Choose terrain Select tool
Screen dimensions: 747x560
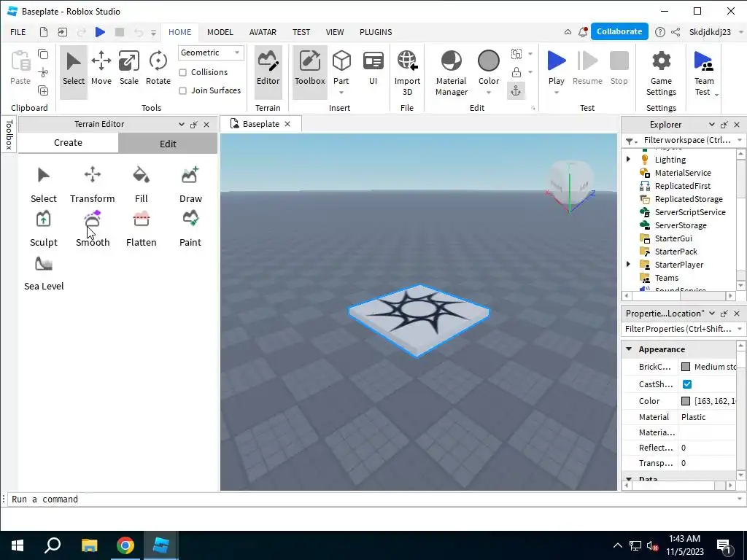point(43,185)
